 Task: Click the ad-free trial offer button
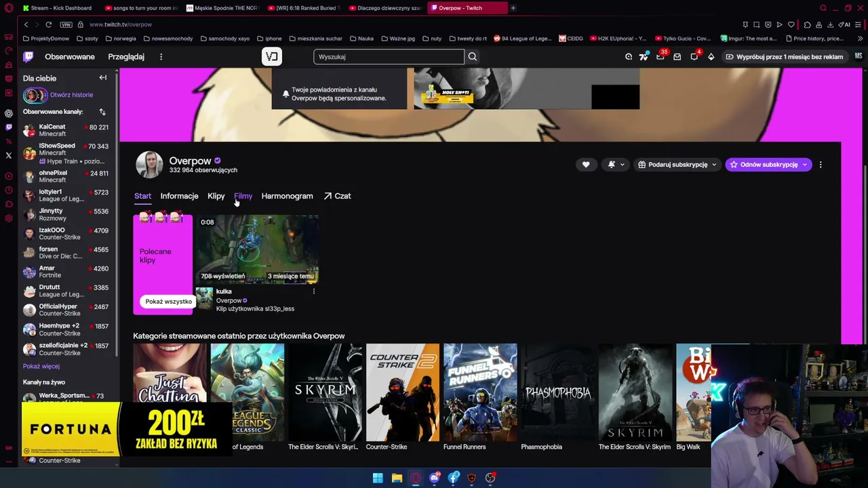point(784,57)
